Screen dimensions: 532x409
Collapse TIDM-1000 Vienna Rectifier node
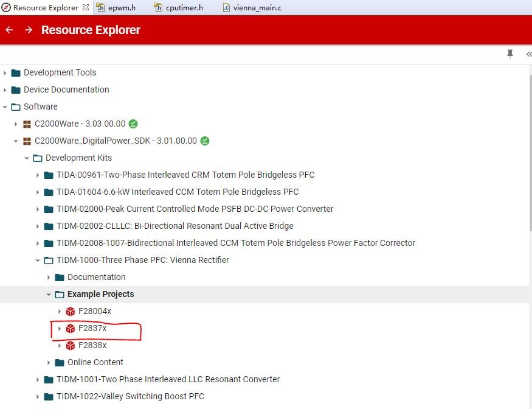pos(37,260)
